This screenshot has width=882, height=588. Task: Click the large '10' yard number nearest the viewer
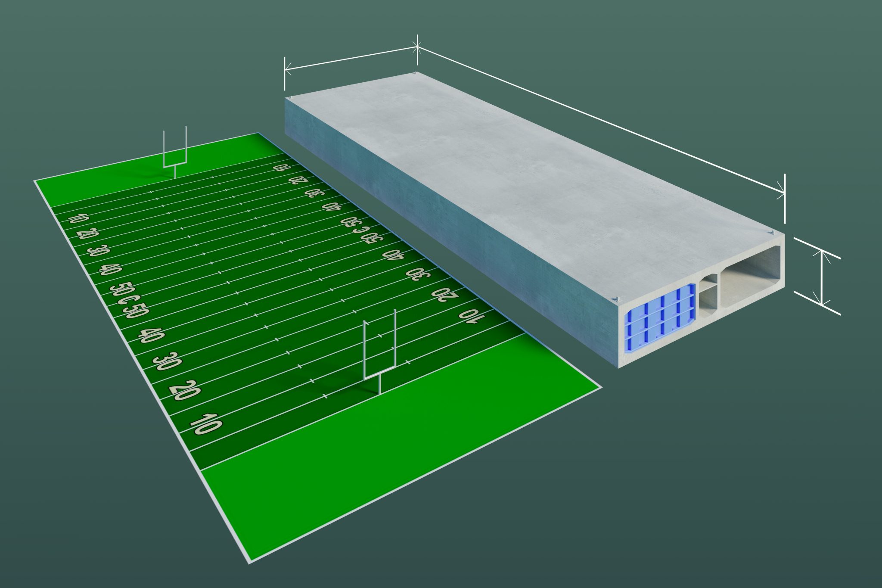click(206, 424)
